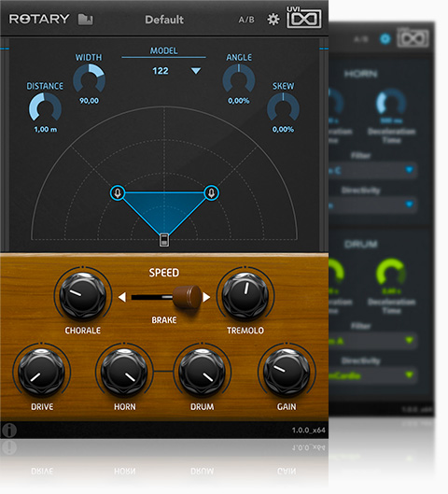Click the Angle value 0,00%
The width and height of the screenshot is (448, 494).
239,101
